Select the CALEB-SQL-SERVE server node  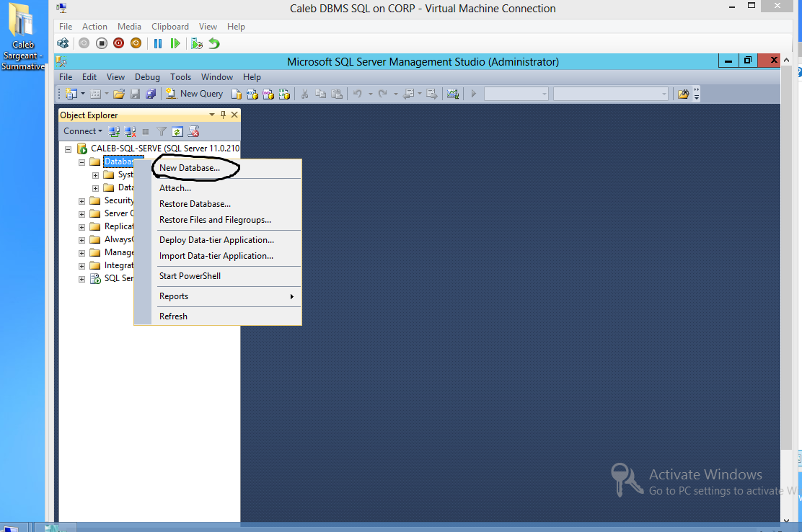click(164, 148)
